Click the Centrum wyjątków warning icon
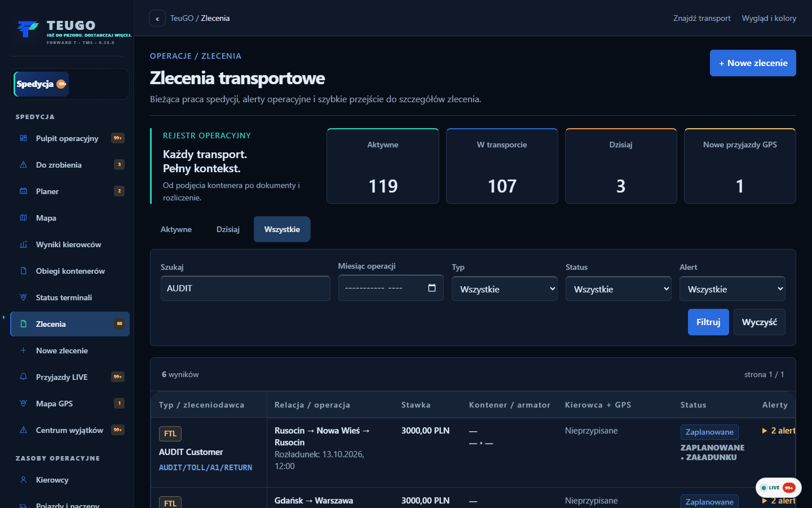The height and width of the screenshot is (508, 812). tap(23, 430)
